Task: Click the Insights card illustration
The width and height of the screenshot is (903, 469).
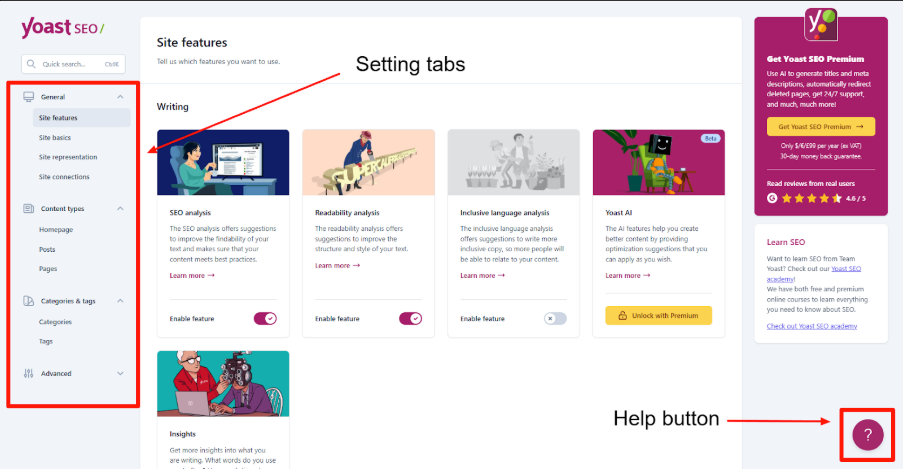Action: [x=223, y=384]
